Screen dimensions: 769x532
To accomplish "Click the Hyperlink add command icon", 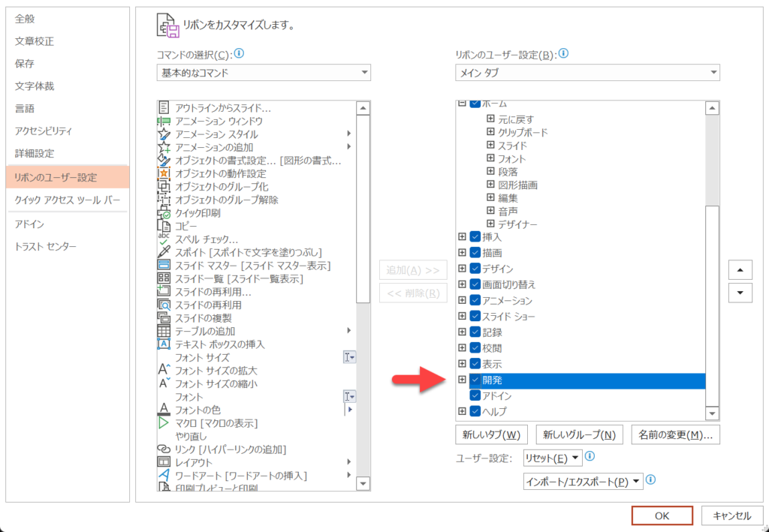I will tap(164, 449).
